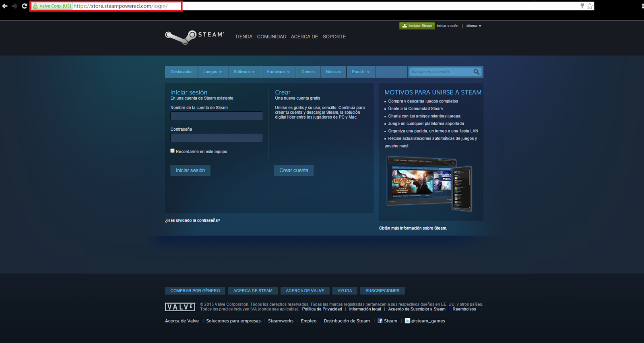
Task: Expand the Para ti dropdown
Action: point(361,72)
